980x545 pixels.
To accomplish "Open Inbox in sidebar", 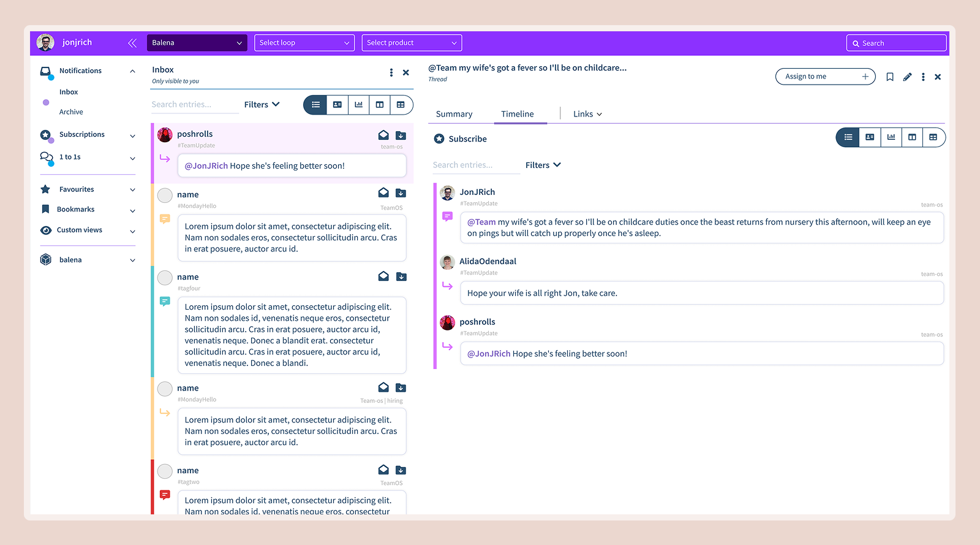I will [x=69, y=92].
